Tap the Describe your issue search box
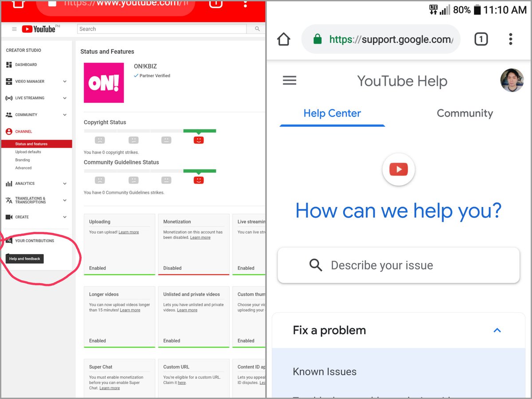The width and height of the screenshot is (532, 399). coord(399,265)
